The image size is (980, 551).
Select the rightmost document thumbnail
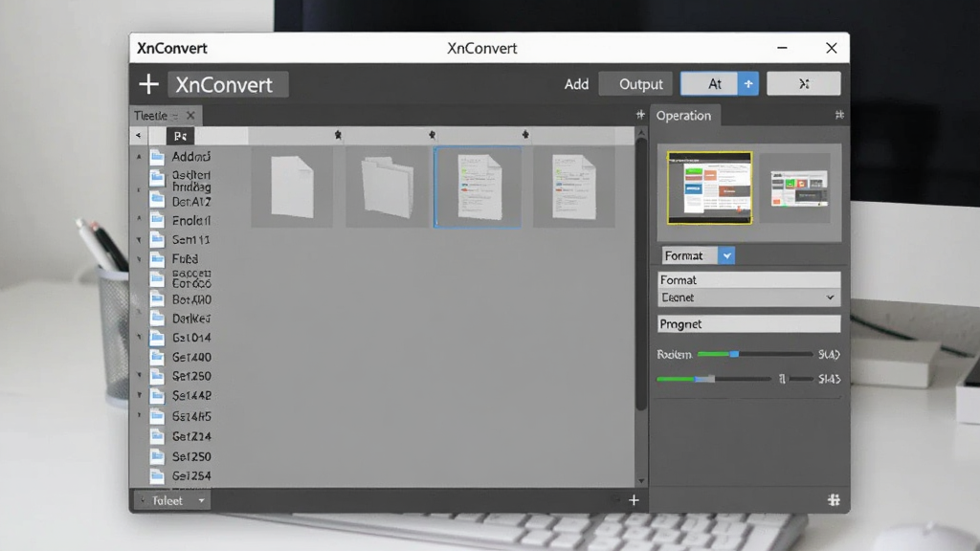573,187
